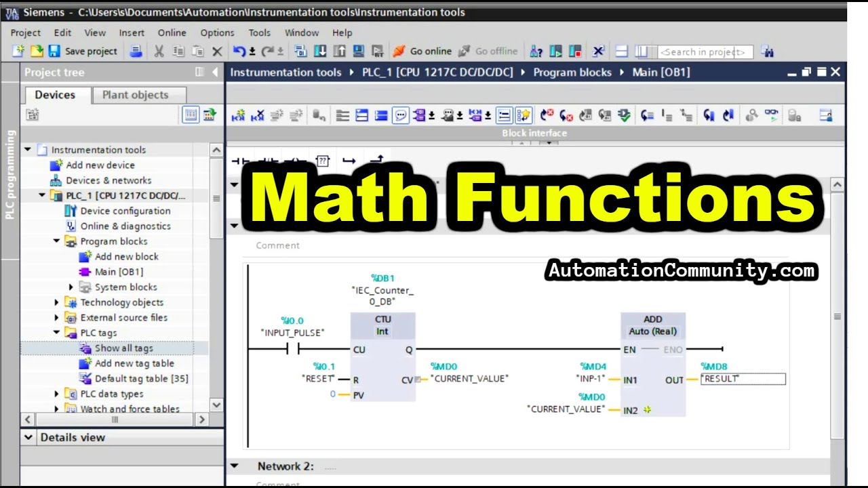Toggle free-form comments speech bubble icon
This screenshot has width=868, height=488.
coord(401,115)
